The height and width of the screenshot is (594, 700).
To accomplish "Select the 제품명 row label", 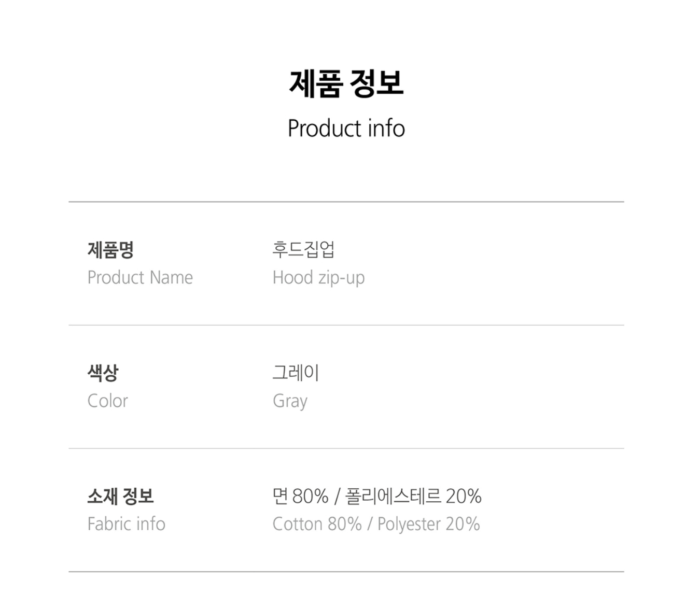I will [110, 250].
